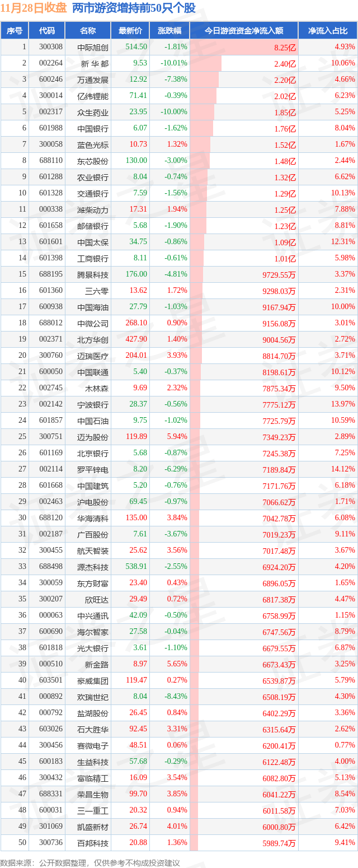Select stock name 华海清科
This screenshot has width=358, height=868.
click(x=93, y=519)
